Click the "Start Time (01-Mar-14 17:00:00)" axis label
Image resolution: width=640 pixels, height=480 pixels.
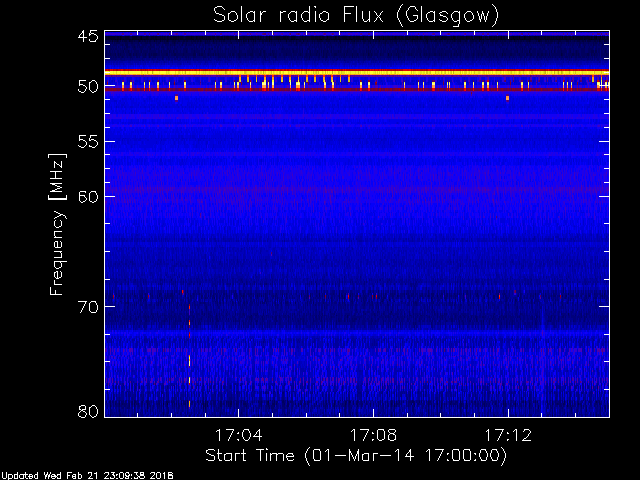(356, 455)
